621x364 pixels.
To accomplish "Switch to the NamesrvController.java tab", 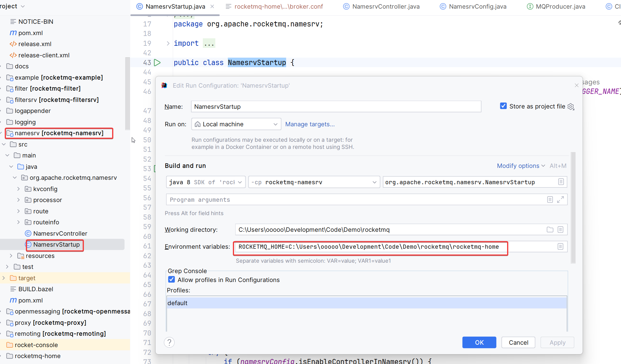I will click(x=385, y=7).
